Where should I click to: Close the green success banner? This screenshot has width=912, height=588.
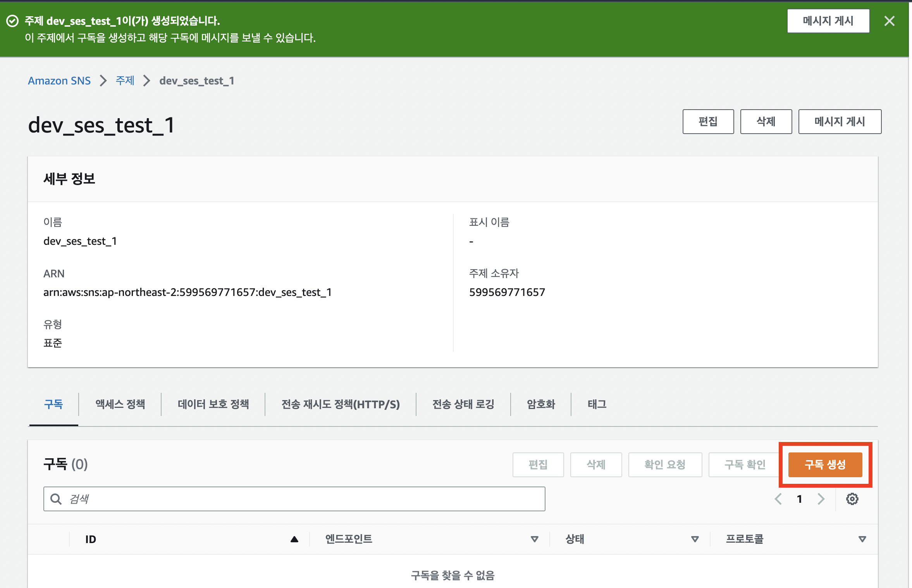(x=889, y=21)
